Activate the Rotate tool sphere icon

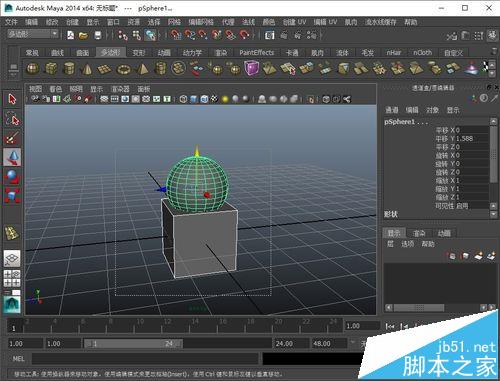12,177
